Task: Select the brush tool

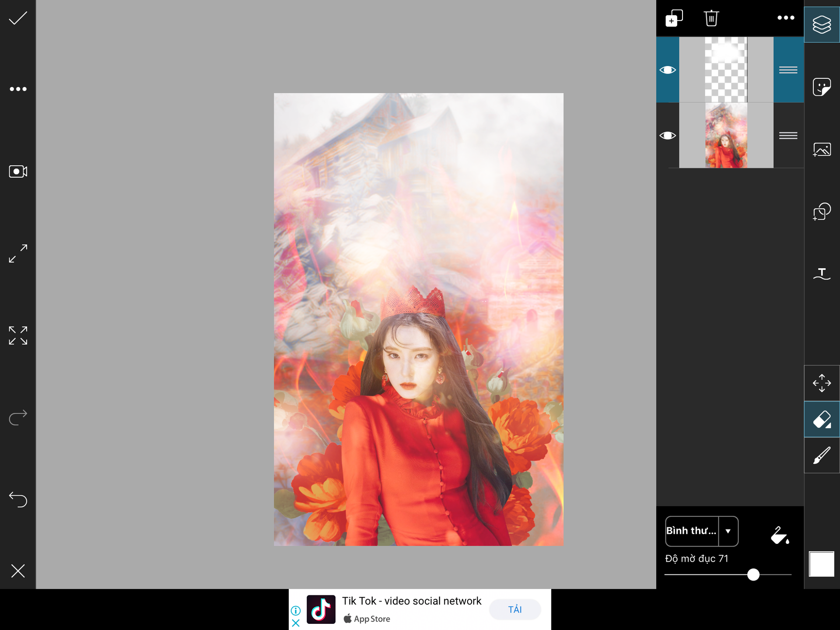Action: pos(822,455)
